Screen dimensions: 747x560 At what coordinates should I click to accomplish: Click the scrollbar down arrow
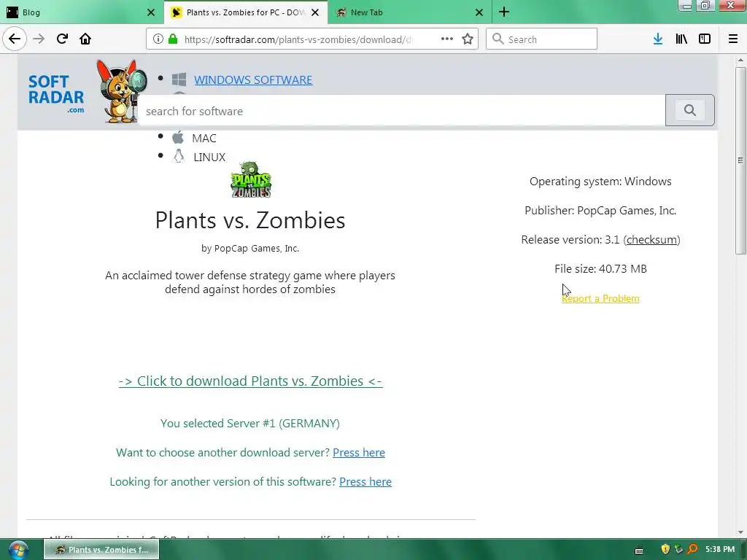(740, 532)
